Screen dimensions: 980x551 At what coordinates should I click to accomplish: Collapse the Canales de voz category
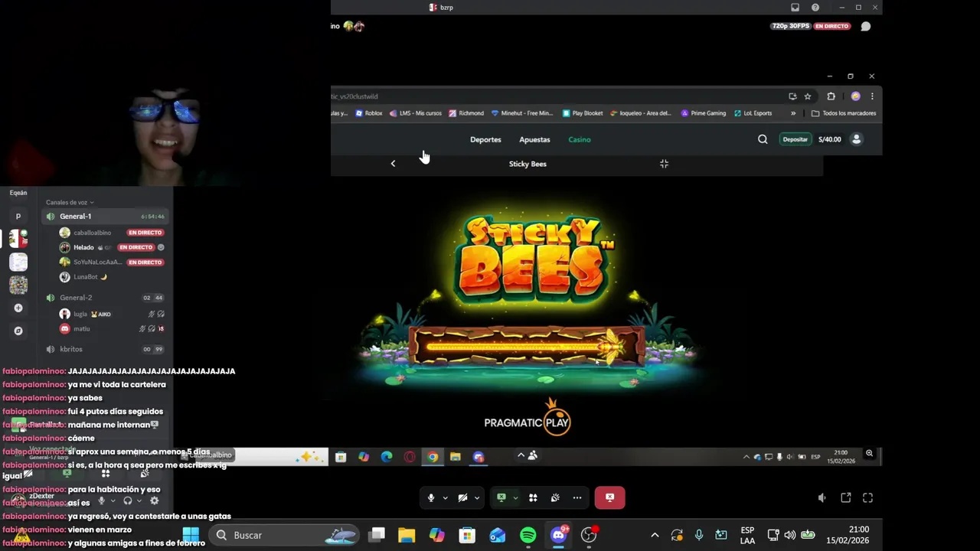(70, 202)
